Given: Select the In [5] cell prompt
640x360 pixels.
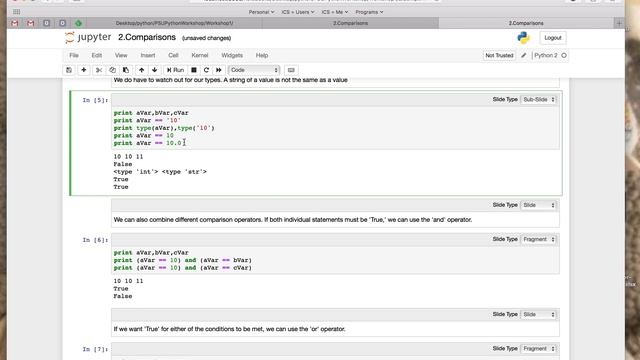Looking at the screenshot, I should pos(95,100).
